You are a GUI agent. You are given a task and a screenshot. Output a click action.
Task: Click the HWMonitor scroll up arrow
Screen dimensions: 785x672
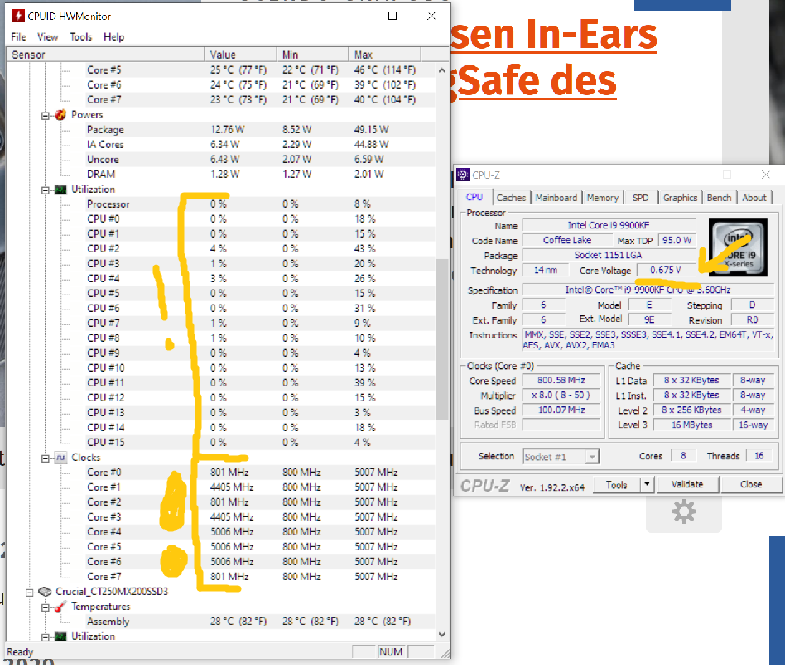pos(441,70)
